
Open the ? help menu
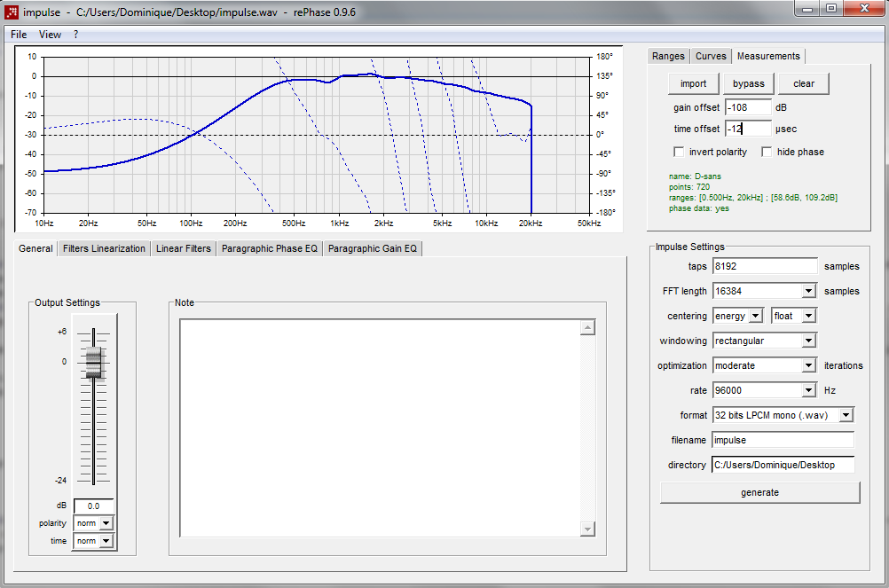76,35
